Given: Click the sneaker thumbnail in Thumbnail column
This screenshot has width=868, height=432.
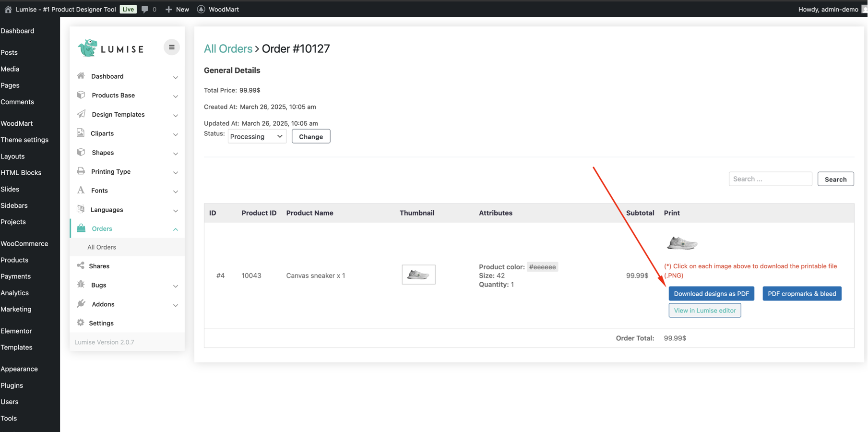Looking at the screenshot, I should point(418,275).
